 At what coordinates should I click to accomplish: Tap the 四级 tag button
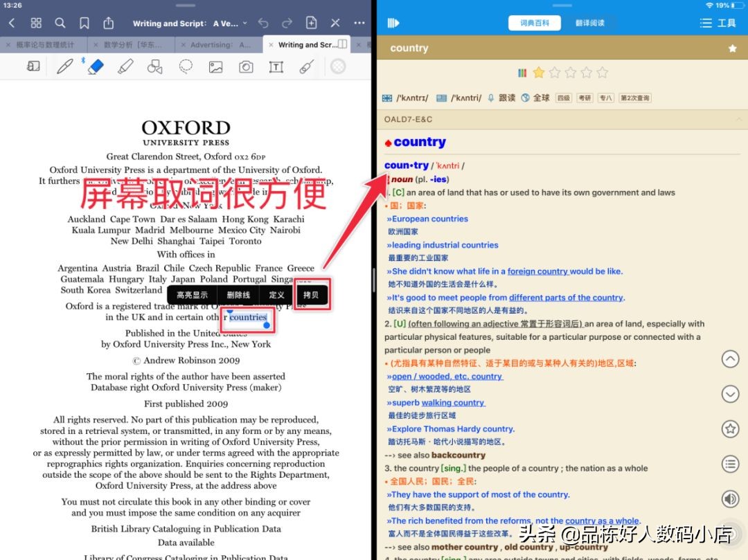[x=564, y=98]
